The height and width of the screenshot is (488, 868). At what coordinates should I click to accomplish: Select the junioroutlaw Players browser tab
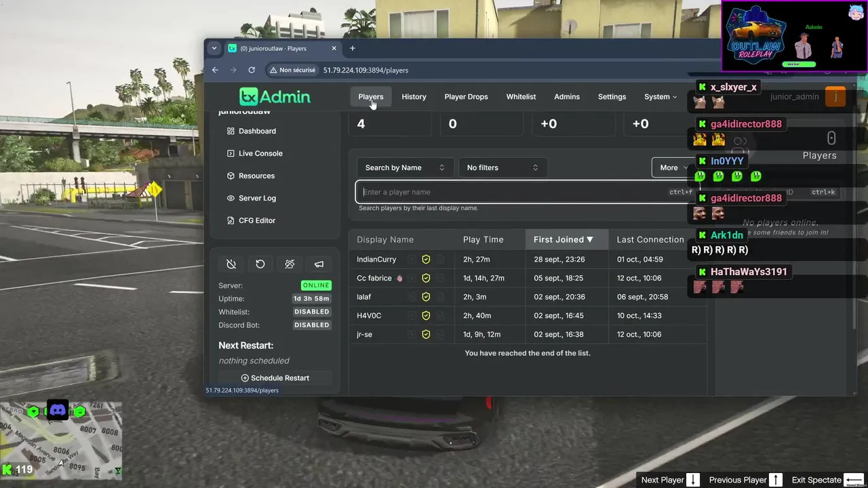(x=283, y=48)
